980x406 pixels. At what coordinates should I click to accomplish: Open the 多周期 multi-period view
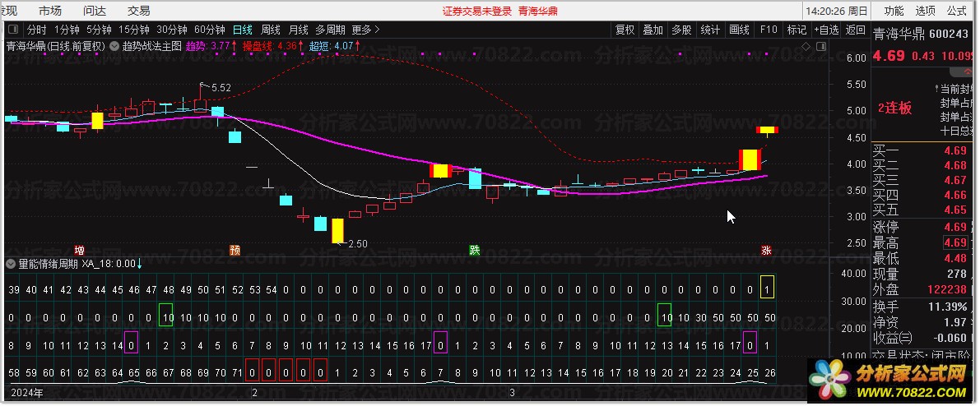(330, 30)
